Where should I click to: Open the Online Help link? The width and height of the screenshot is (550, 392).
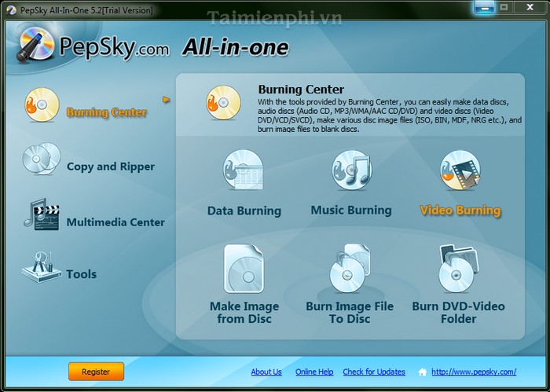click(x=314, y=372)
